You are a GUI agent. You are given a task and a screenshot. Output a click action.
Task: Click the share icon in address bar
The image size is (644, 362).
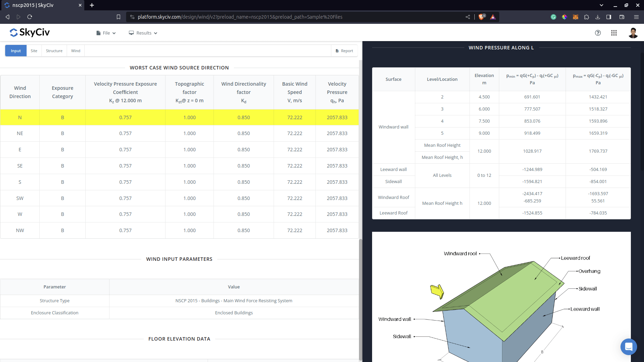pos(468,17)
